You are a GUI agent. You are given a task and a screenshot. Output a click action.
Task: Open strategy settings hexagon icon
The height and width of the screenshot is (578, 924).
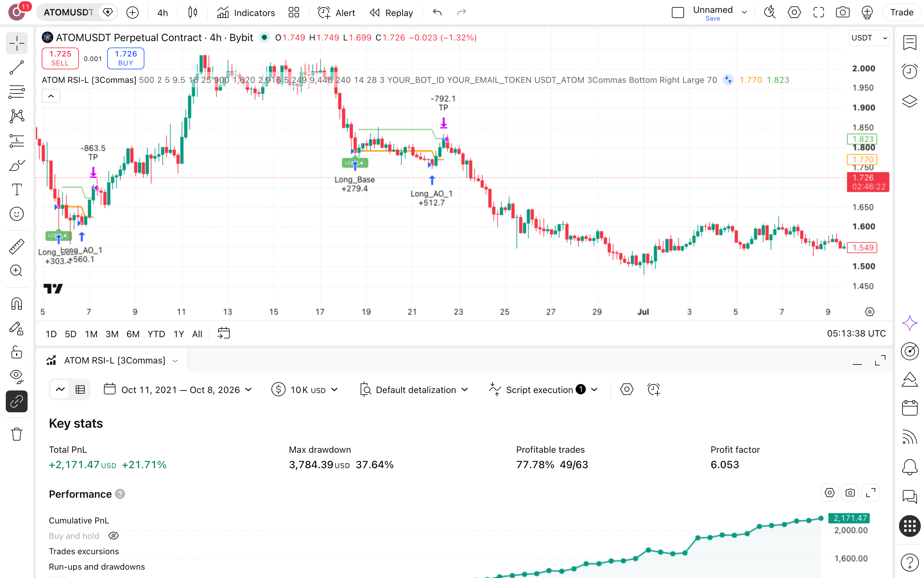[627, 390]
